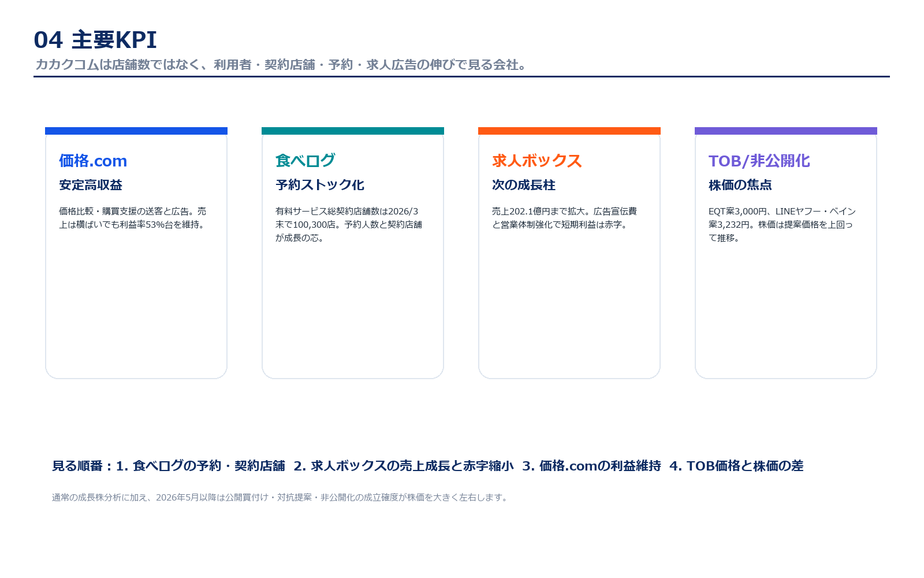Image resolution: width=924 pixels, height=578 pixels.
Task: Click the '食べログ' card heading
Action: click(x=305, y=161)
